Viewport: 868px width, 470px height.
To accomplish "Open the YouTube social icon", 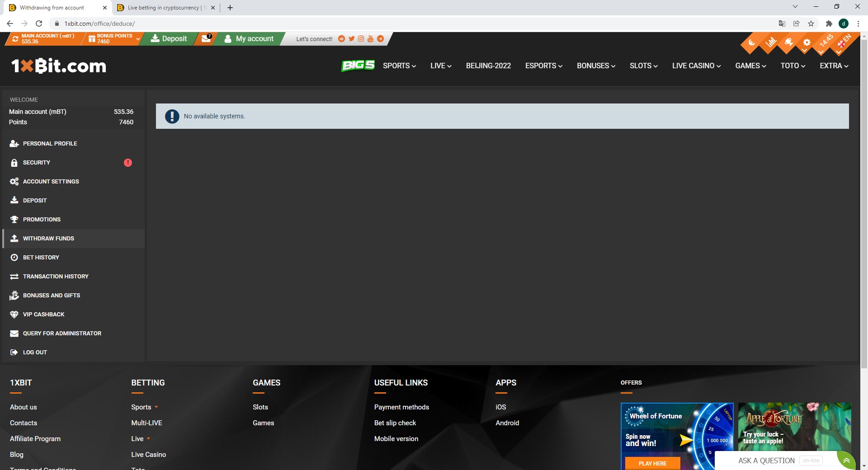I will 370,39.
